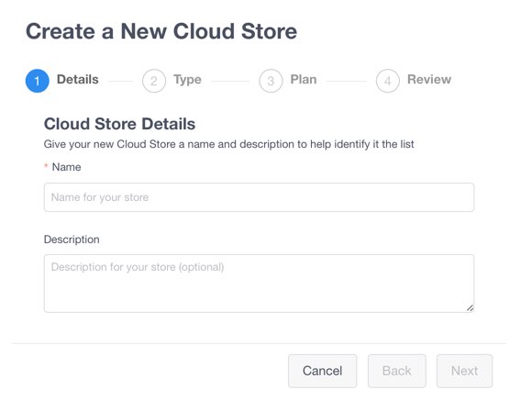Viewport: 532px width, 412px height.
Task: Cancel the cloud store creation
Action: click(x=322, y=371)
